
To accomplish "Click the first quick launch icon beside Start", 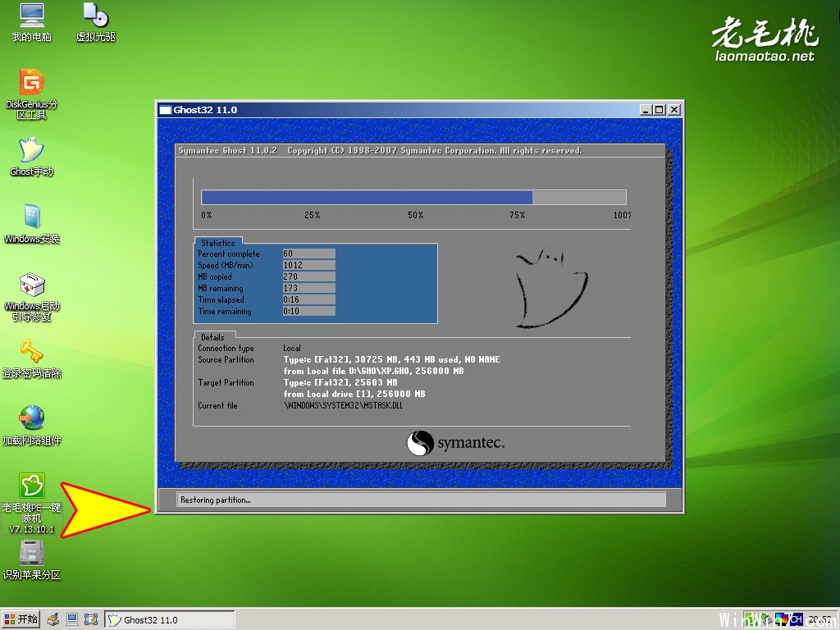I will 53,619.
